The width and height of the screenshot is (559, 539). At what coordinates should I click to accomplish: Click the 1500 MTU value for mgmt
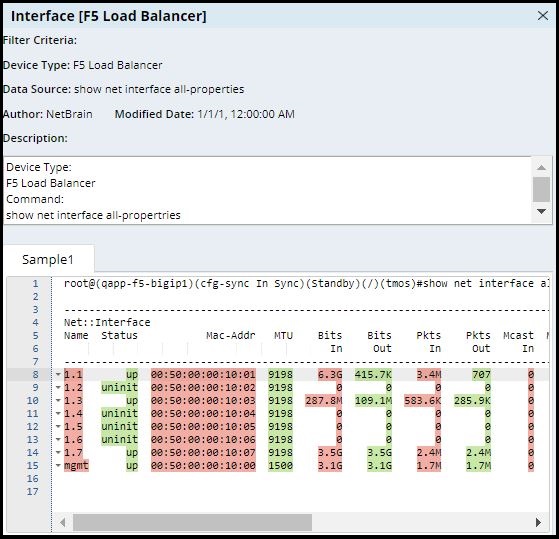tap(281, 466)
